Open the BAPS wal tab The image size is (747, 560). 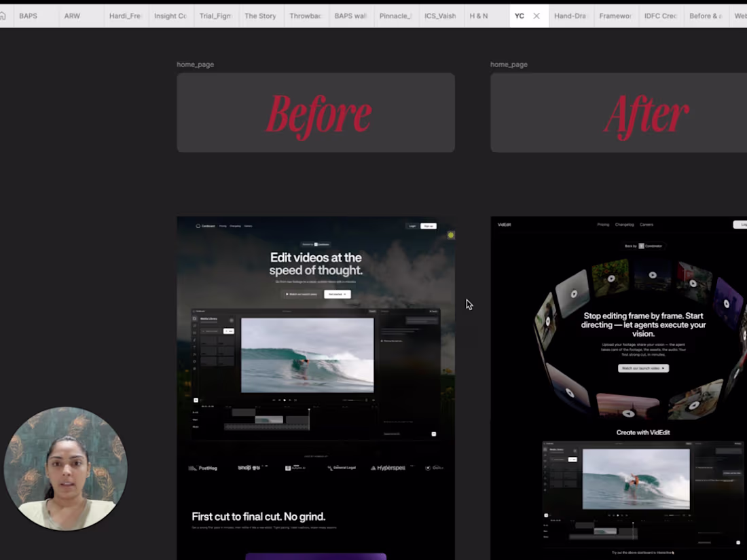350,16
